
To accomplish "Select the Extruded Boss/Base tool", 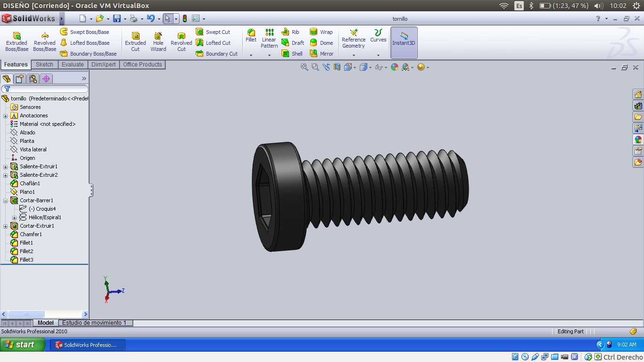I will click(x=17, y=41).
